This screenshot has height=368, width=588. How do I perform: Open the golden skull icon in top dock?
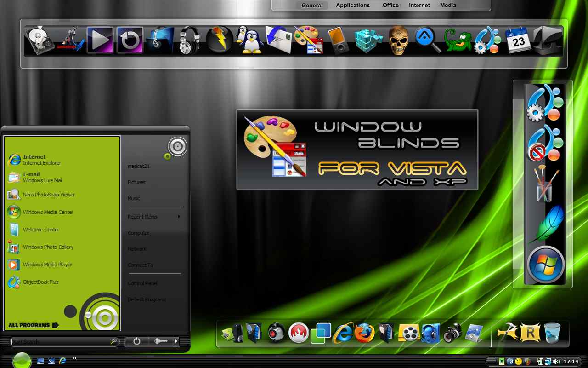pyautogui.click(x=398, y=40)
